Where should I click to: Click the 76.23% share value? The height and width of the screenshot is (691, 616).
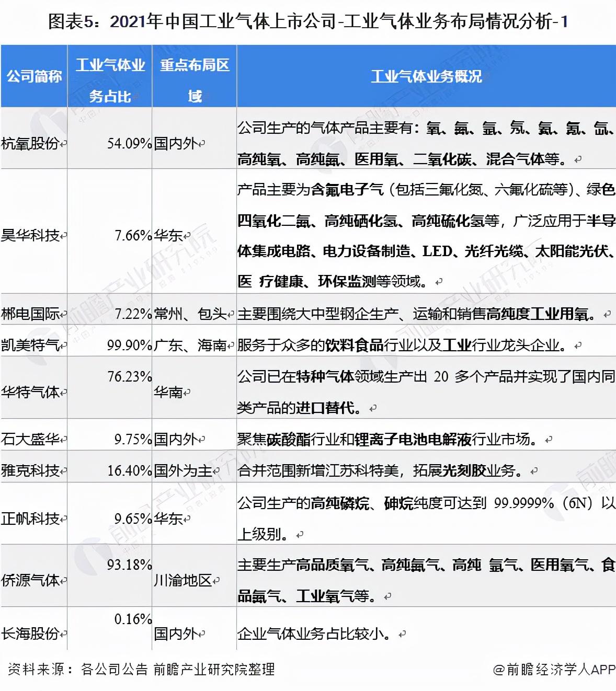point(129,376)
